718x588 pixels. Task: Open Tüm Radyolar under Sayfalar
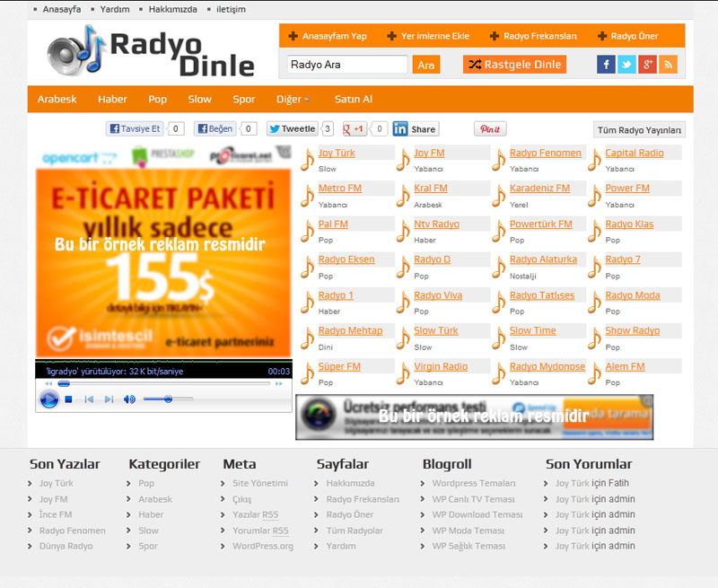pos(355,531)
